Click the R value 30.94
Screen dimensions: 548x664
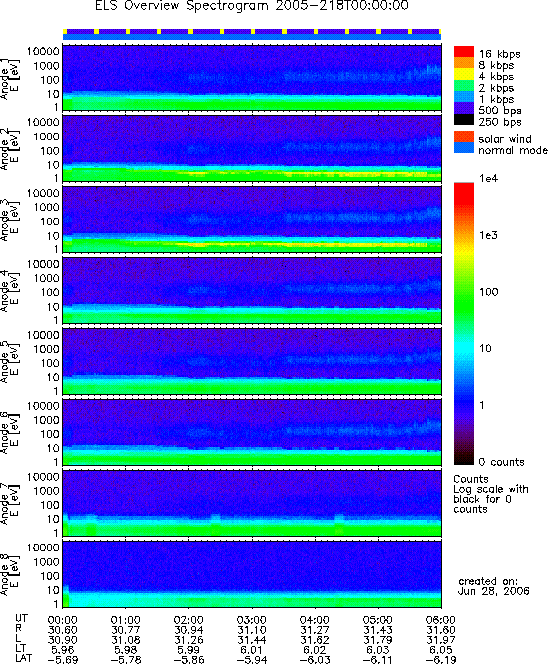pos(189,630)
